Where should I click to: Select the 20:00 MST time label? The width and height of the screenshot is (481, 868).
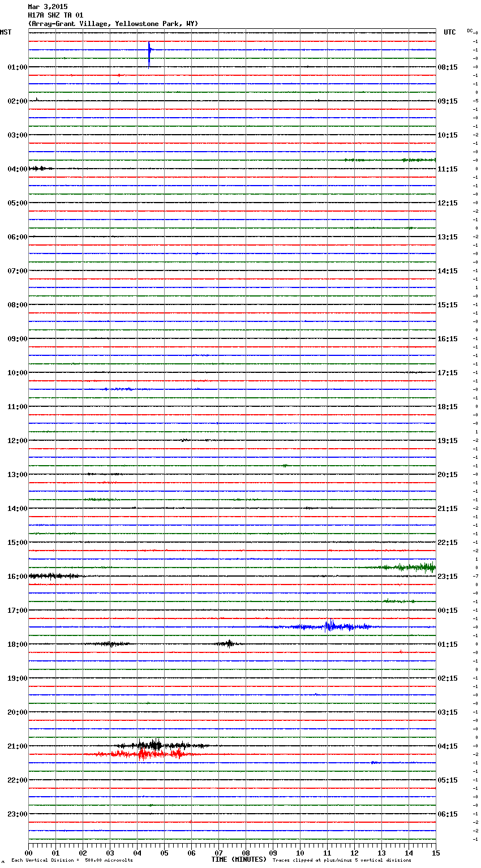coord(18,712)
